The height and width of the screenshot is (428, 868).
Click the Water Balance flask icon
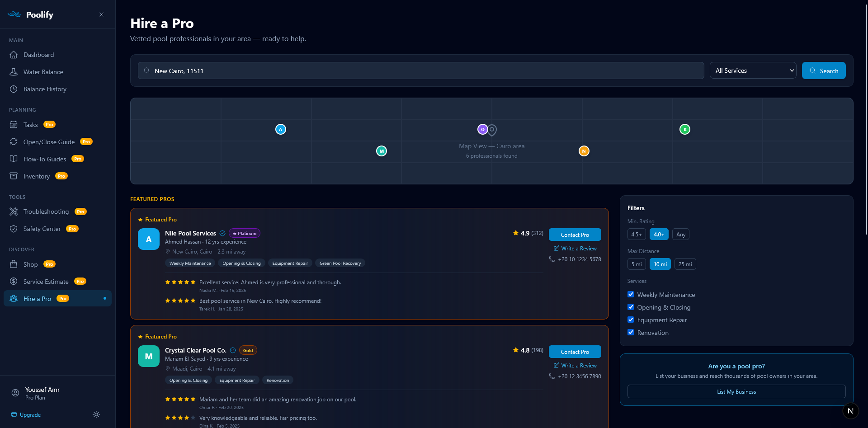pyautogui.click(x=14, y=72)
